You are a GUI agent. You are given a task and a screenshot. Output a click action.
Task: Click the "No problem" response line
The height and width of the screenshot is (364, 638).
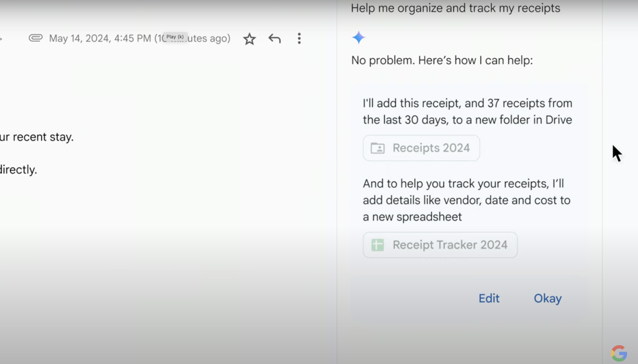(442, 60)
